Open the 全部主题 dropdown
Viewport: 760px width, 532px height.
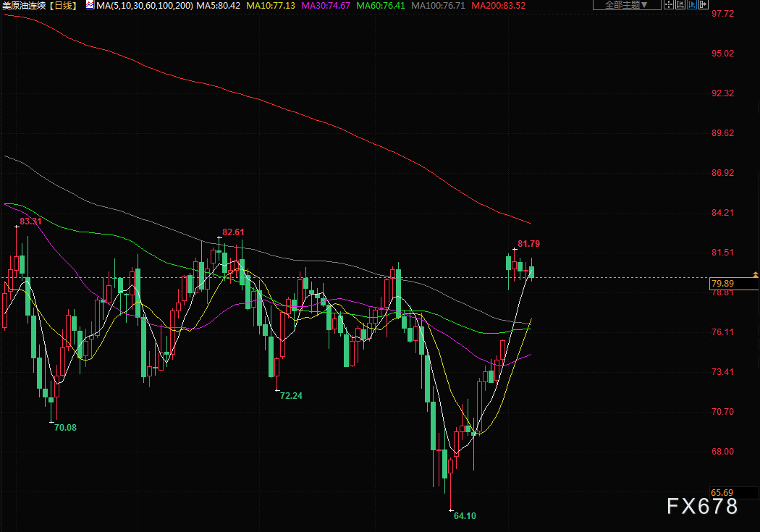coord(627,5)
